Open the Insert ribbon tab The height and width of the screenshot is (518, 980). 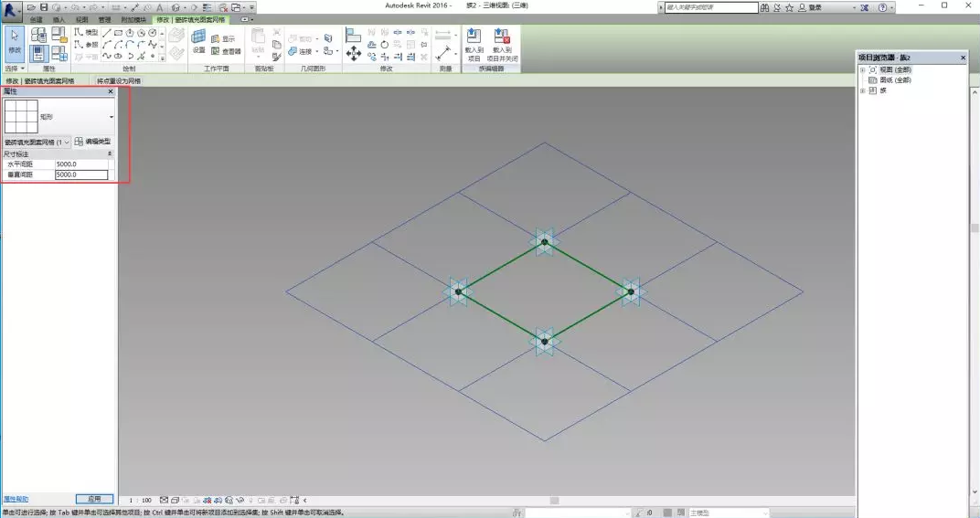click(x=59, y=19)
